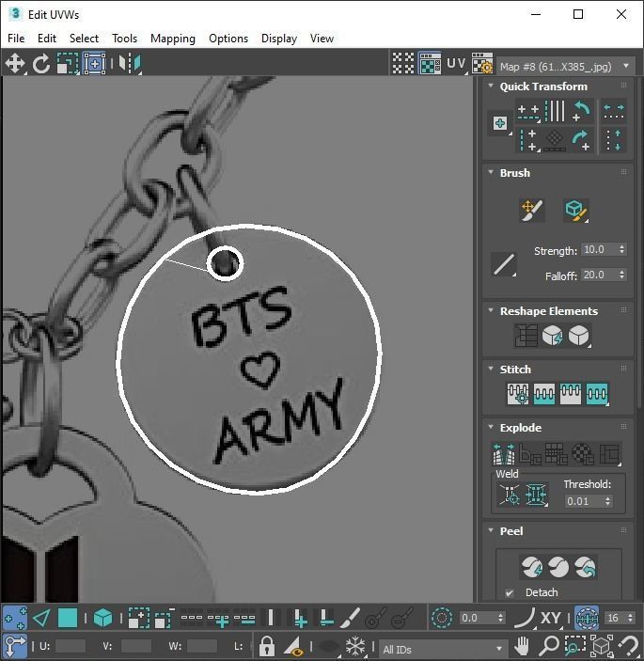Select the Scale selected subobject tool
The height and width of the screenshot is (661, 644).
68,64
